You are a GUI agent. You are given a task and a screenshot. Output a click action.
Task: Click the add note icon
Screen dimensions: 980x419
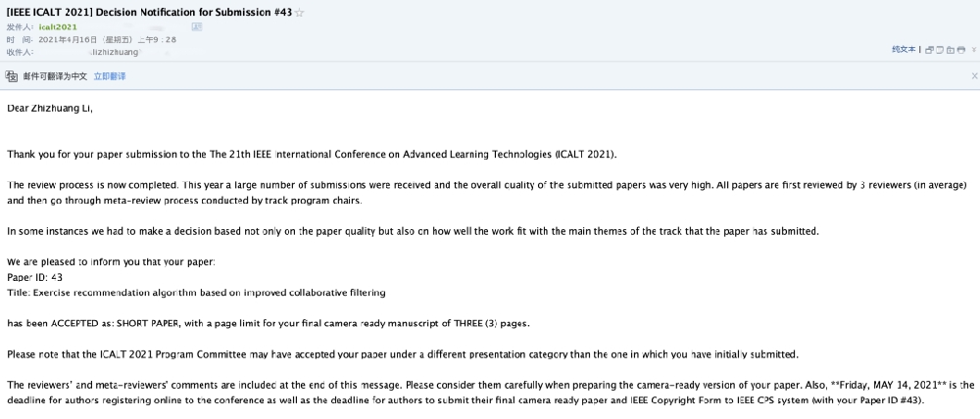tap(940, 49)
